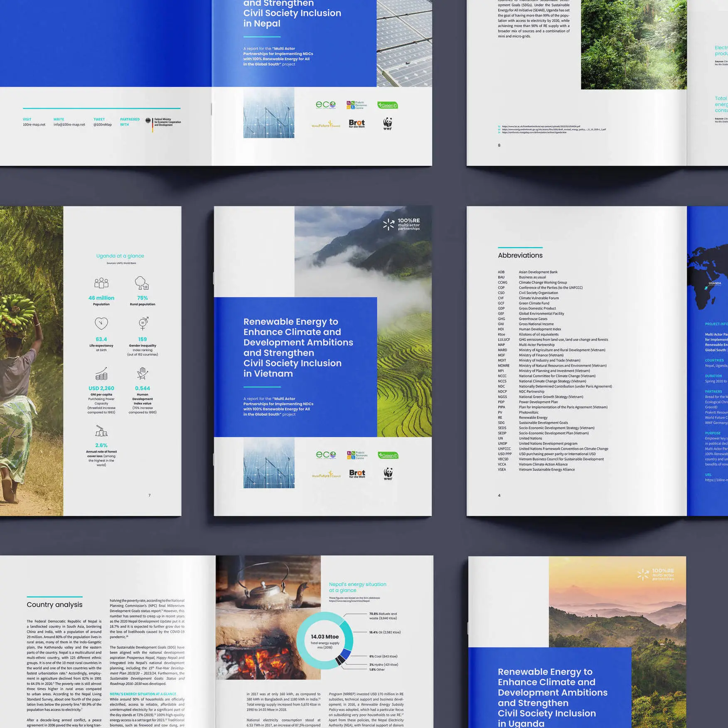The image size is (728, 728).
Task: Click the 14.03 Mtoe donut chart
Action: coord(325,640)
